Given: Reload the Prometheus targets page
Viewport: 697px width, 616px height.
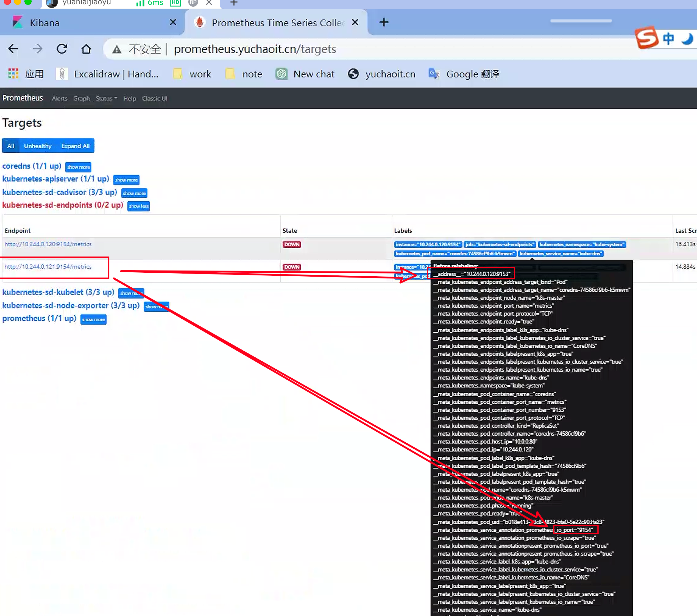Looking at the screenshot, I should pyautogui.click(x=62, y=49).
